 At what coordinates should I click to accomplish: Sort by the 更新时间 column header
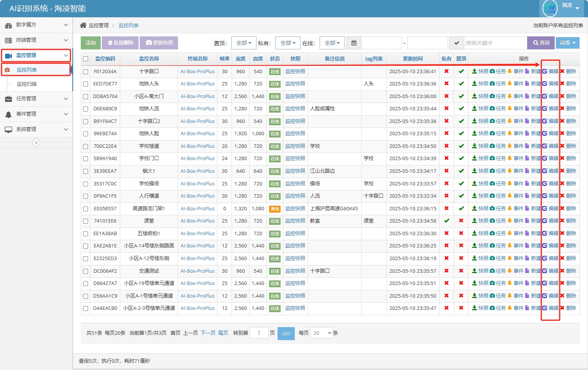pos(413,59)
